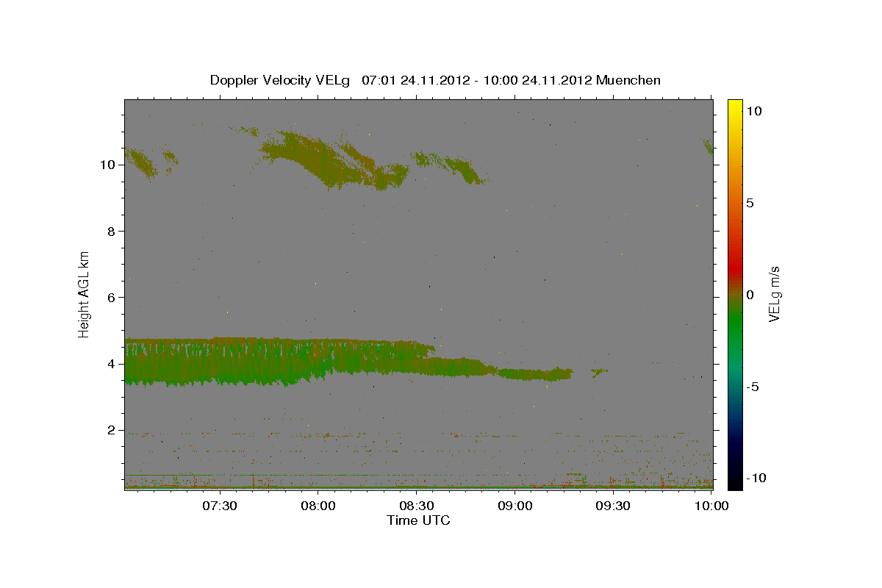This screenshot has width=882, height=588.
Task: Click the colorbar label -10
Action: pyautogui.click(x=756, y=478)
